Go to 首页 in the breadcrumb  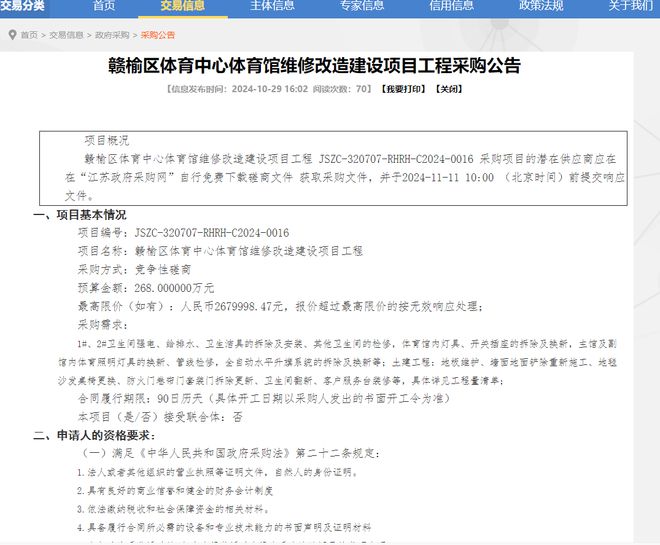(29, 35)
